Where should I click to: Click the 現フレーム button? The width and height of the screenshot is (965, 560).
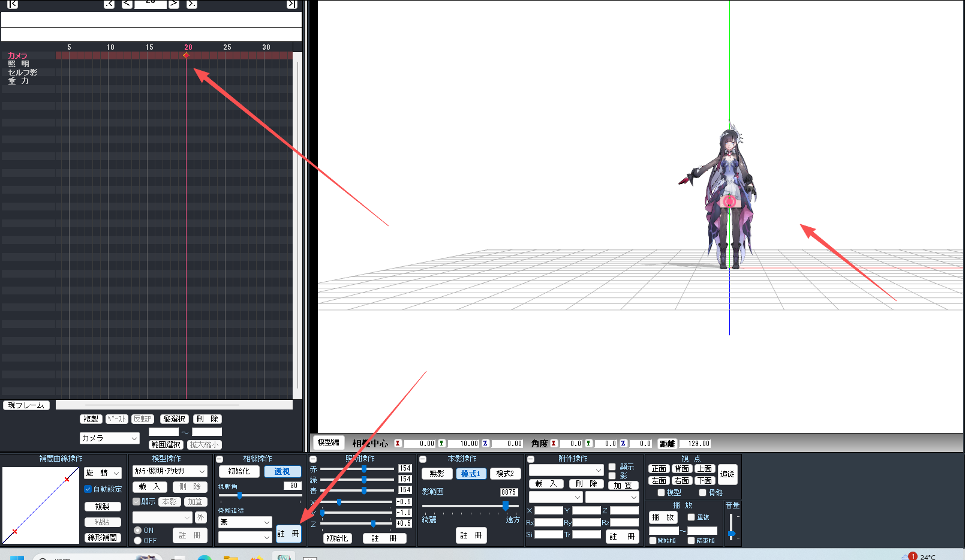click(x=26, y=405)
